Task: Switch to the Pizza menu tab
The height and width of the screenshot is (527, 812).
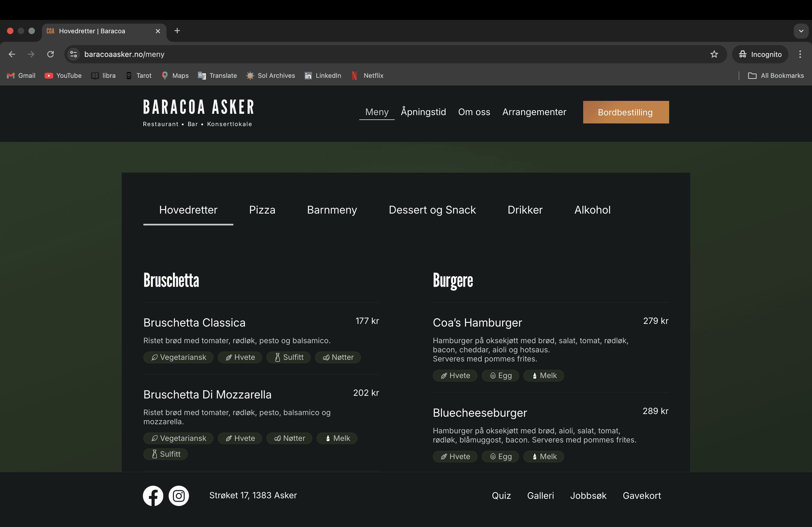Action: point(262,210)
